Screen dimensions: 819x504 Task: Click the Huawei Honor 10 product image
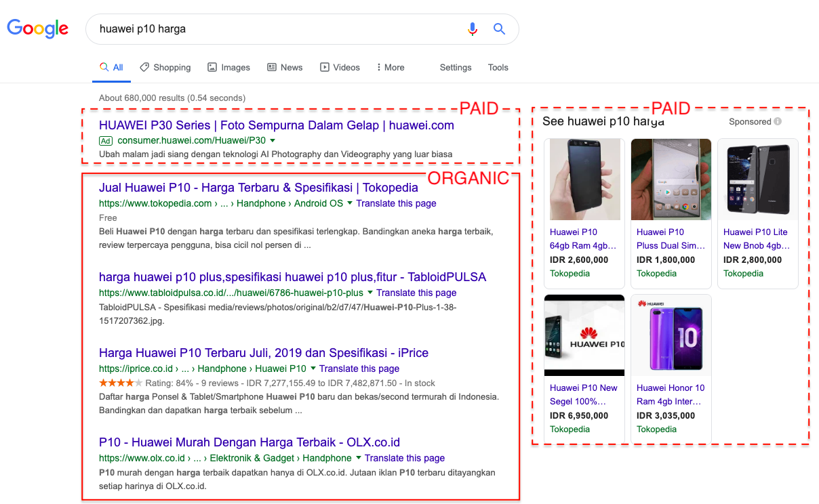[671, 335]
